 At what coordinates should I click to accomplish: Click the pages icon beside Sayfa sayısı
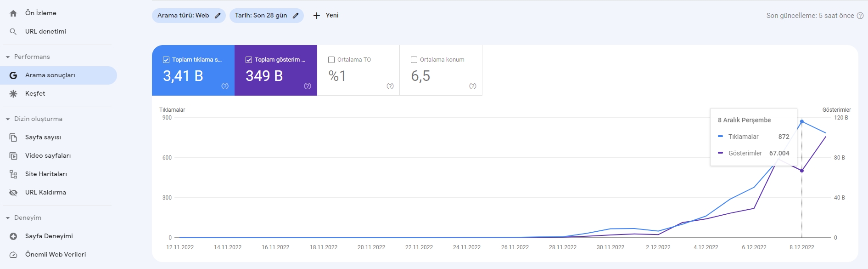coord(13,137)
